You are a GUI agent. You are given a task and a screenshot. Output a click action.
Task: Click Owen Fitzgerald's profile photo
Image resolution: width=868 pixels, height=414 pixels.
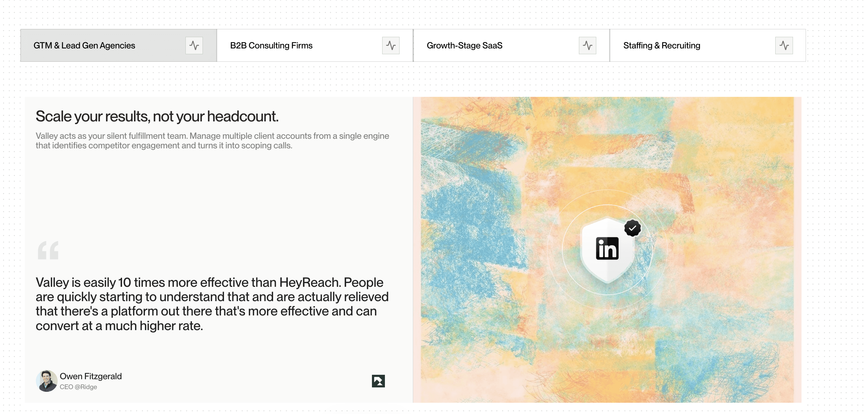click(x=46, y=381)
